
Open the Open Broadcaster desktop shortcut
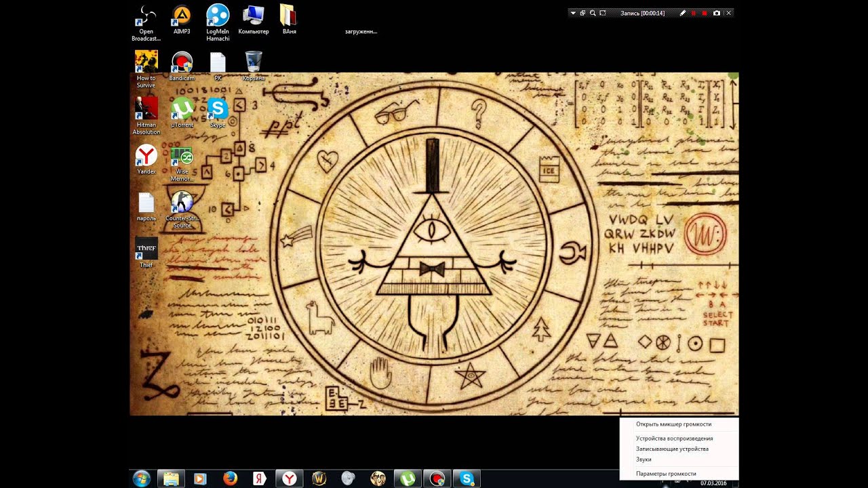coord(146,23)
